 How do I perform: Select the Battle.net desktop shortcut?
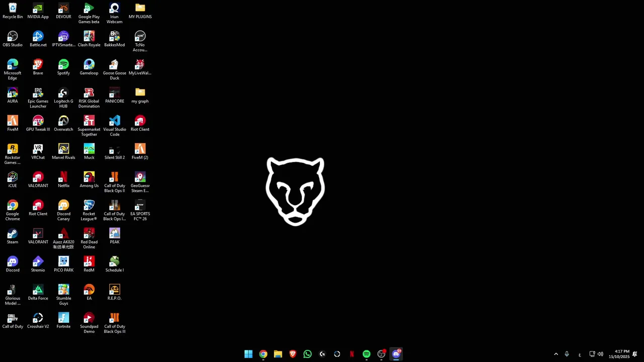38,39
